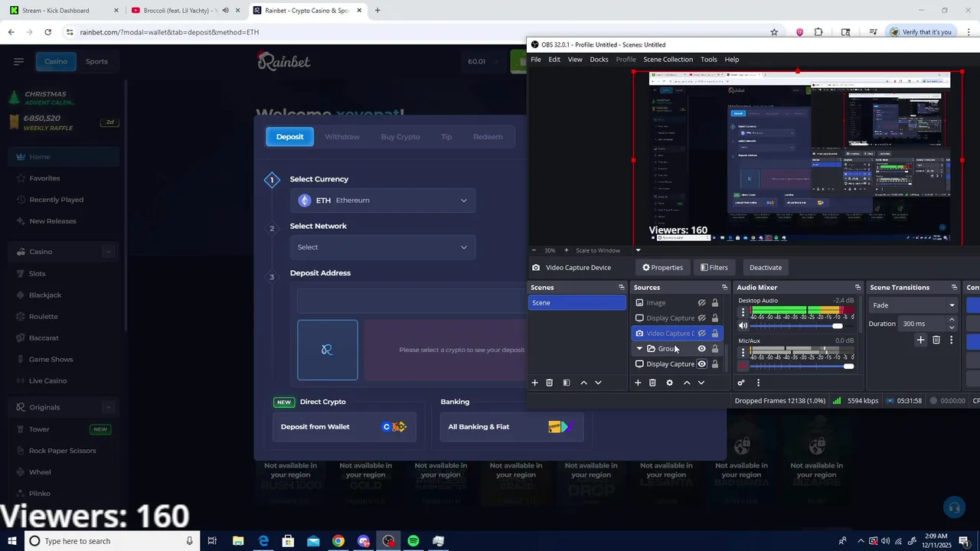Click the Deactivate button
980x551 pixels.
[x=766, y=268]
